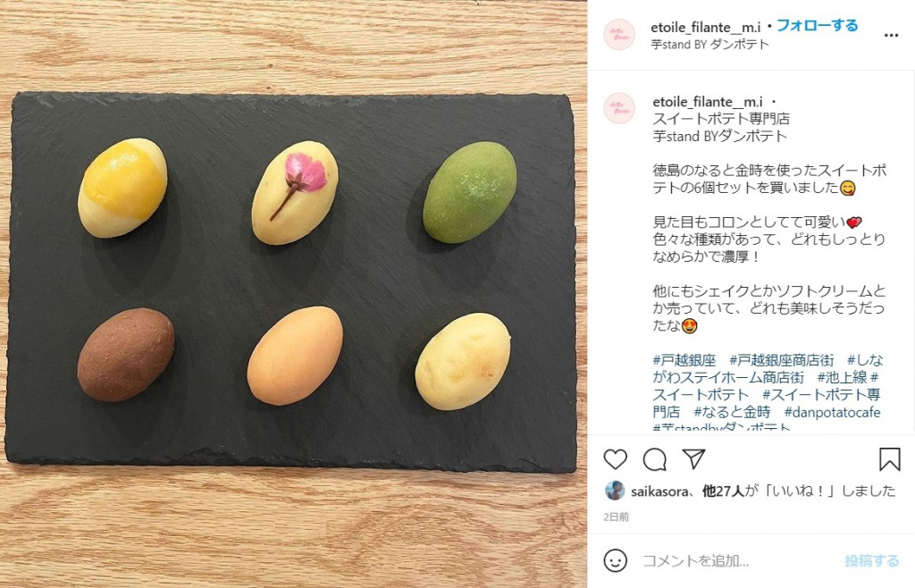The image size is (915, 588).
Task: Open etoile_filante__m.i username in header
Action: click(x=706, y=27)
